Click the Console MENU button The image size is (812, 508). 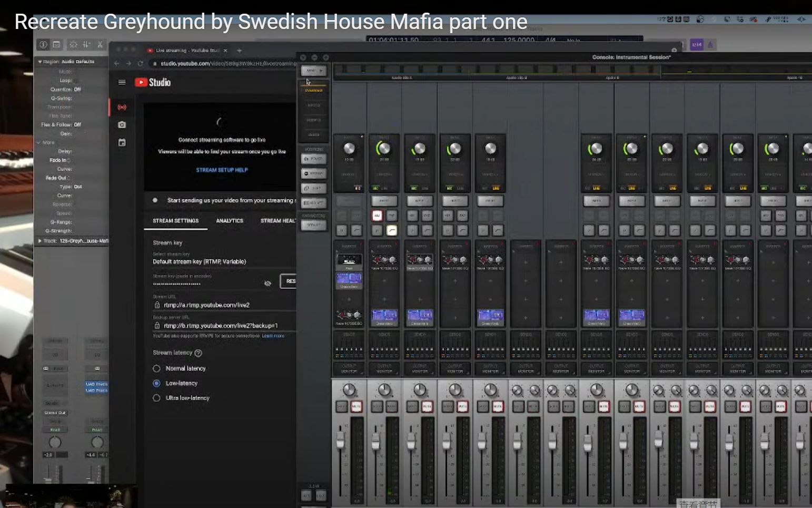point(313,71)
